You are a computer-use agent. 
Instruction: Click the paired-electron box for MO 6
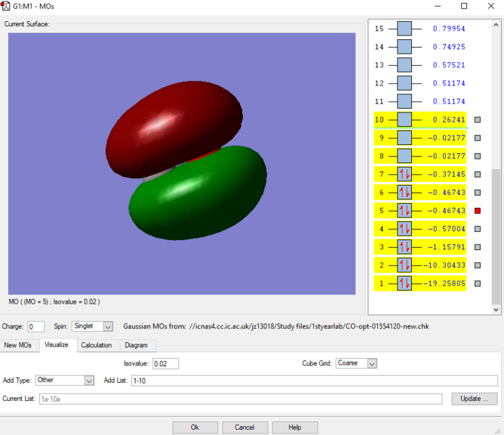[x=405, y=192]
